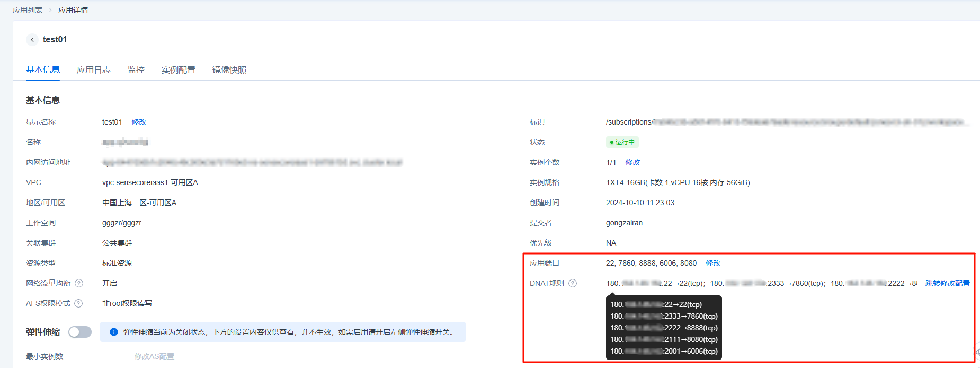Click the breadcrumb separator chevron
Screen dimensions: 980x368
tap(50, 10)
